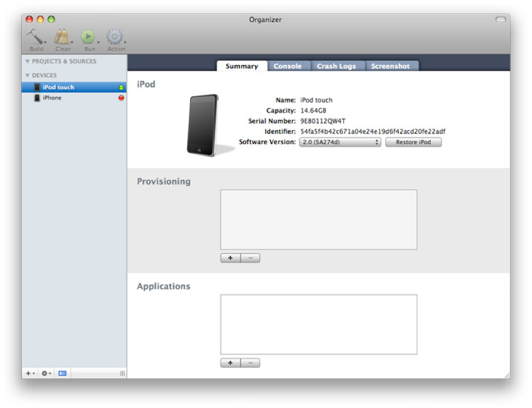Viewport: 532px width, 408px height.
Task: Click the Restore iPod button
Action: point(413,142)
